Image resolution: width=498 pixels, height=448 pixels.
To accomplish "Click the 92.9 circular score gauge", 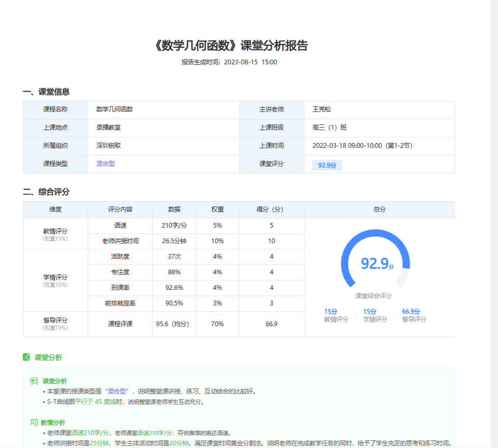I will [x=375, y=263].
